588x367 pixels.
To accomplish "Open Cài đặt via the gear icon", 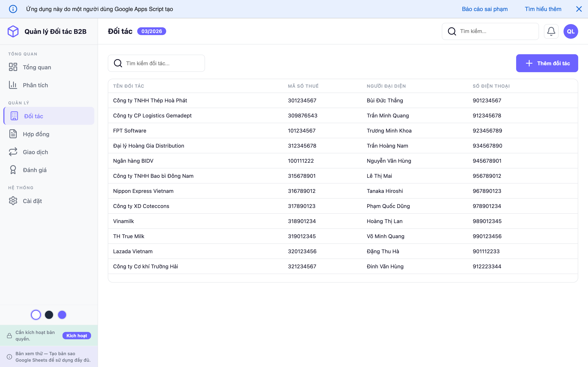I will click(x=13, y=201).
